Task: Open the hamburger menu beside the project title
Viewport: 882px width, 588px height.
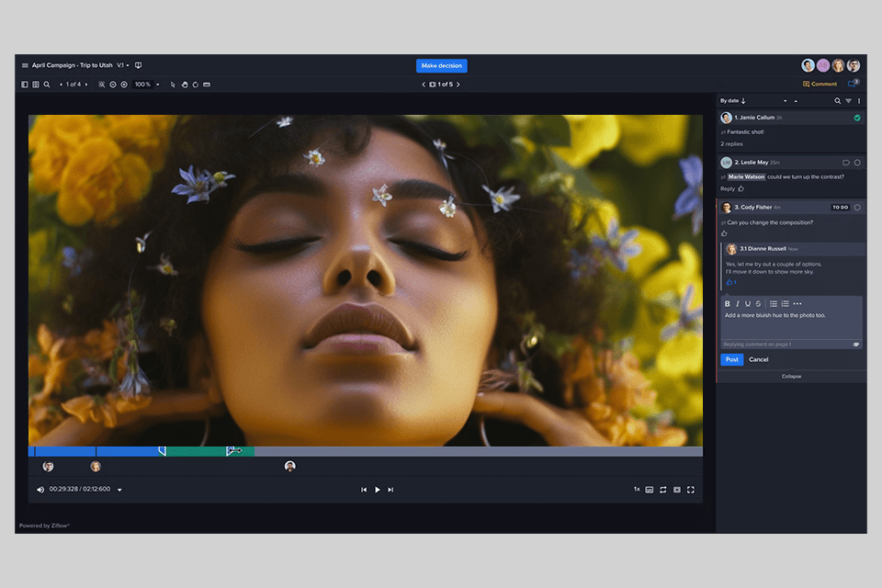Action: pyautogui.click(x=25, y=65)
